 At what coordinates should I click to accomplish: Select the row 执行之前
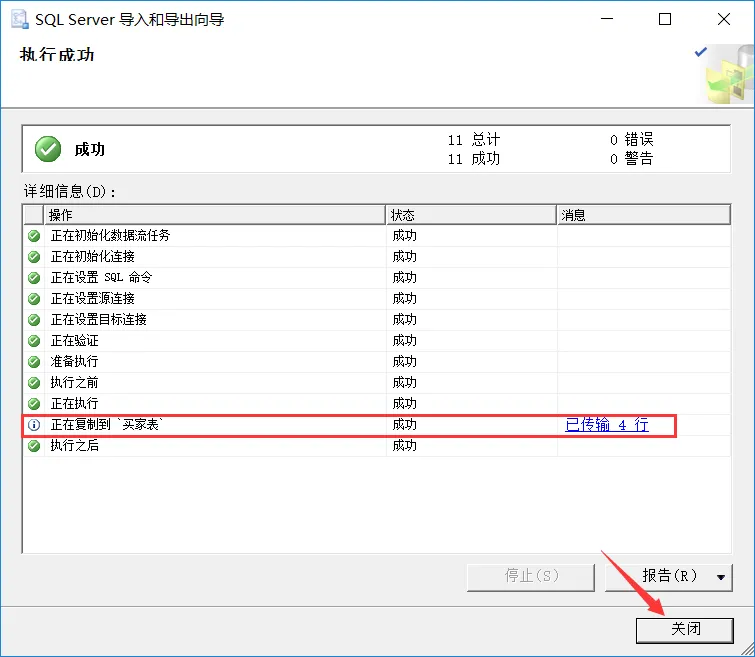click(377, 382)
